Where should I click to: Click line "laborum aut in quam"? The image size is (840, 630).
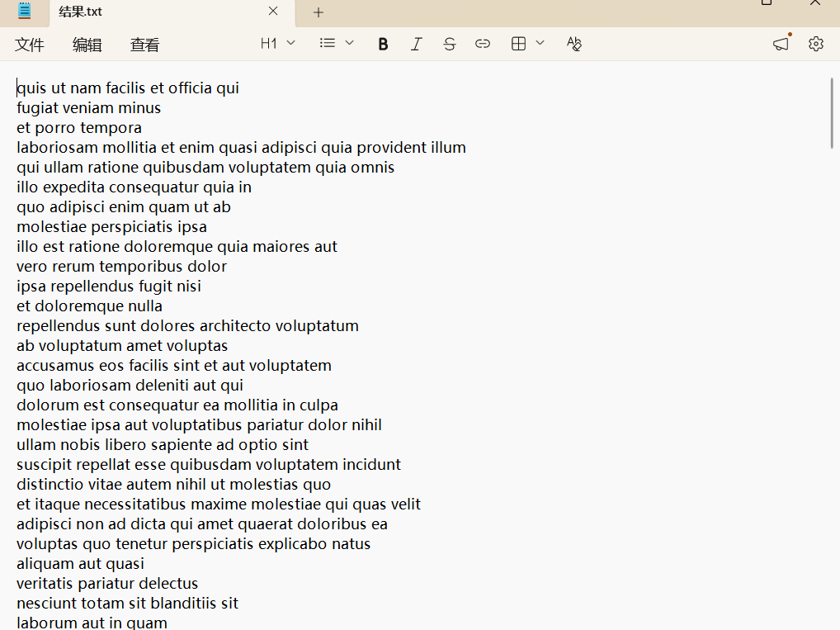pos(92,623)
